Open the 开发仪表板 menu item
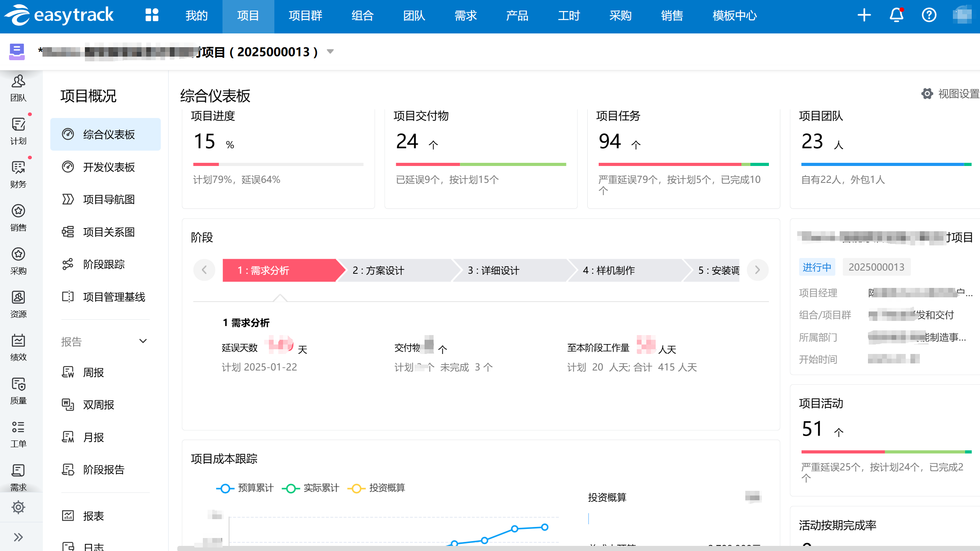 (x=109, y=167)
